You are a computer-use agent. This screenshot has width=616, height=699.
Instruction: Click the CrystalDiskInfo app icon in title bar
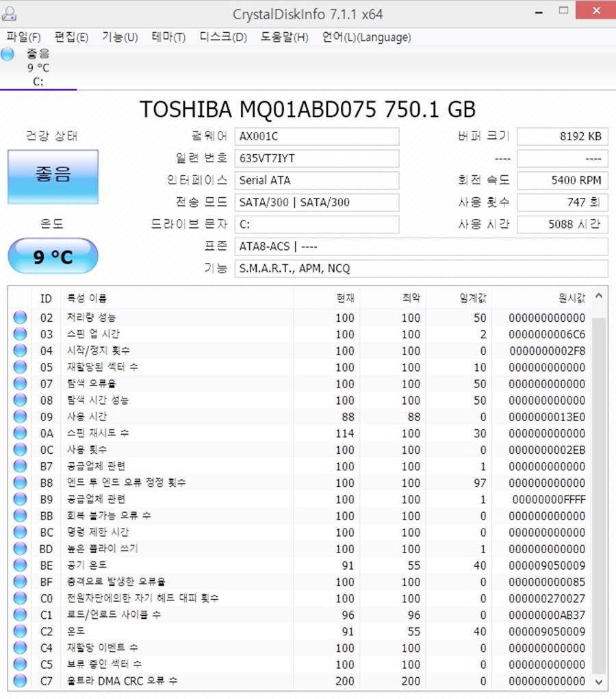(10, 14)
